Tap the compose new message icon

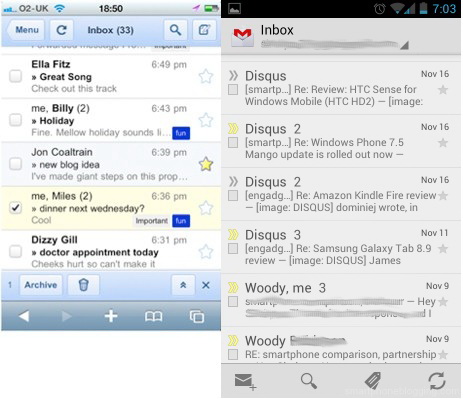click(x=204, y=30)
